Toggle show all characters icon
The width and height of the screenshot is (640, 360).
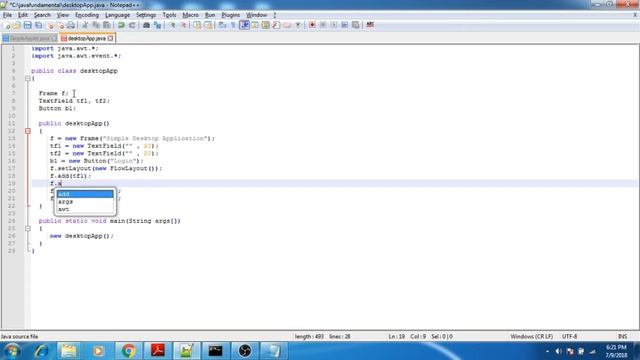233,25
